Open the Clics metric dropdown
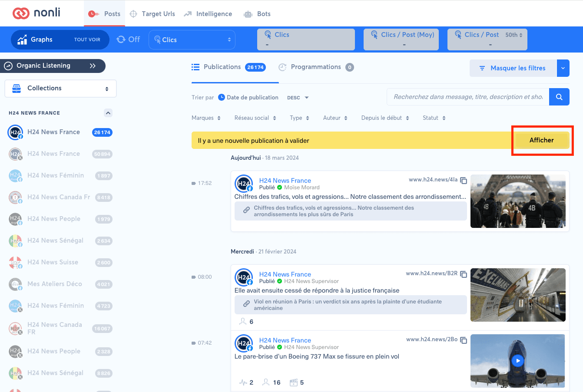The height and width of the screenshot is (392, 583). [x=192, y=40]
